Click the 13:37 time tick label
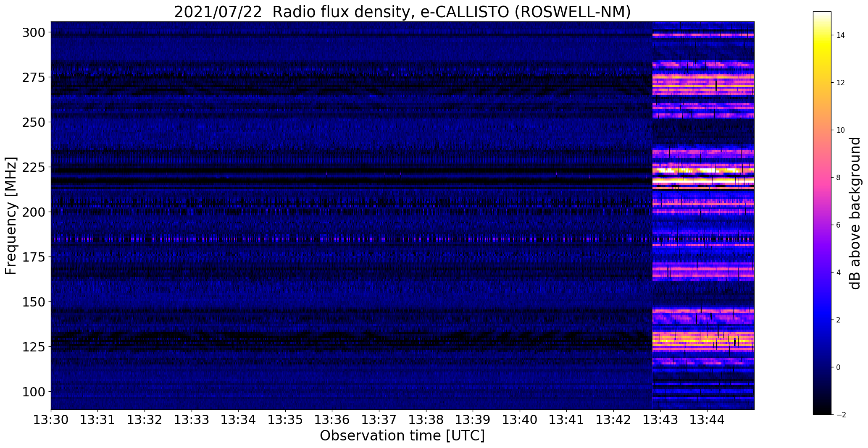 click(379, 419)
